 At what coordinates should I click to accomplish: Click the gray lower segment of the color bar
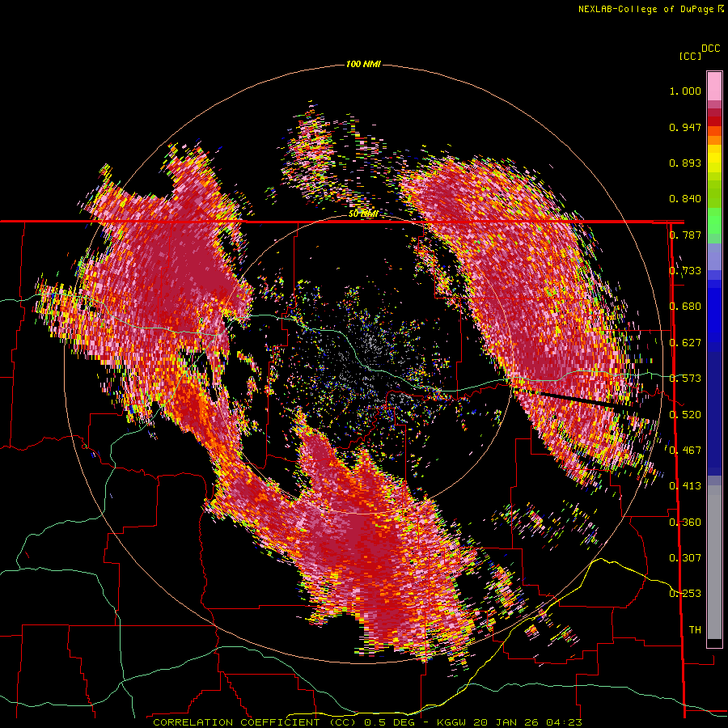(714, 562)
